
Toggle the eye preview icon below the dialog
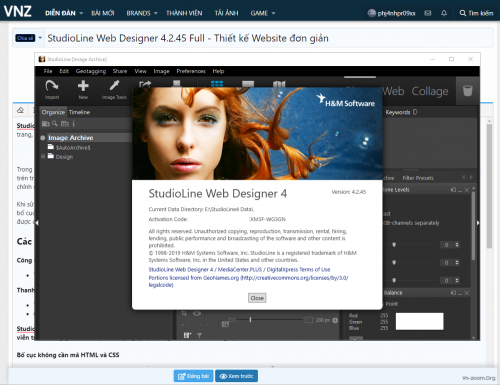click(197, 313)
